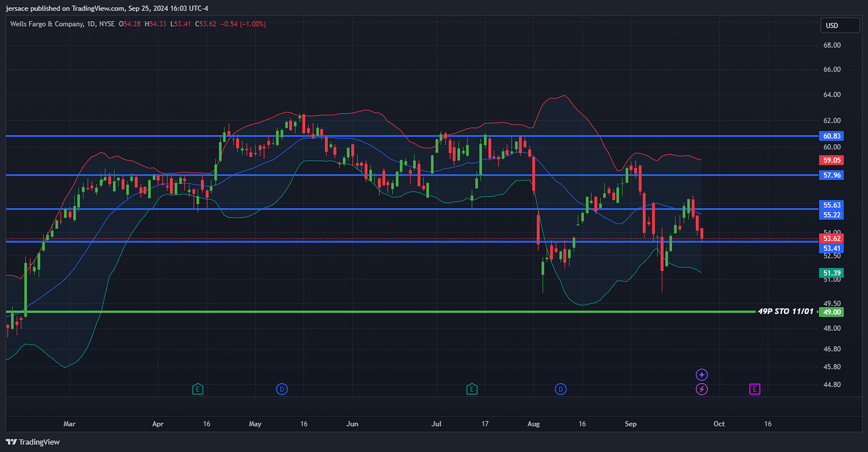Click the blue dividend D marker in May
The image size is (868, 452).
pos(282,389)
